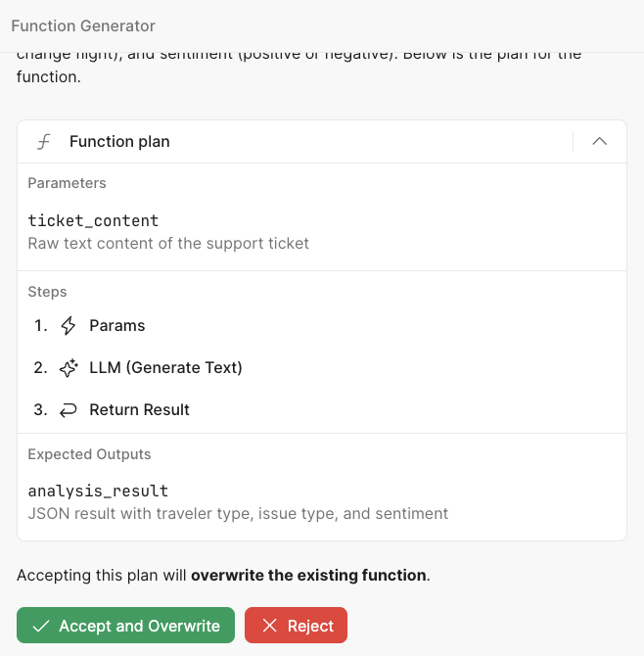Click the Function plan script icon
644x656 pixels.
pyautogui.click(x=43, y=142)
